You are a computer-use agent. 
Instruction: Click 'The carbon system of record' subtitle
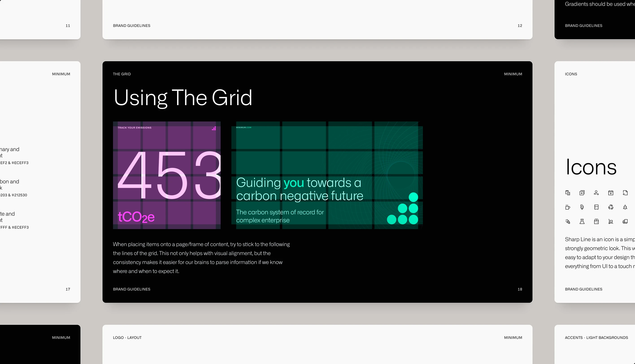coord(280,216)
